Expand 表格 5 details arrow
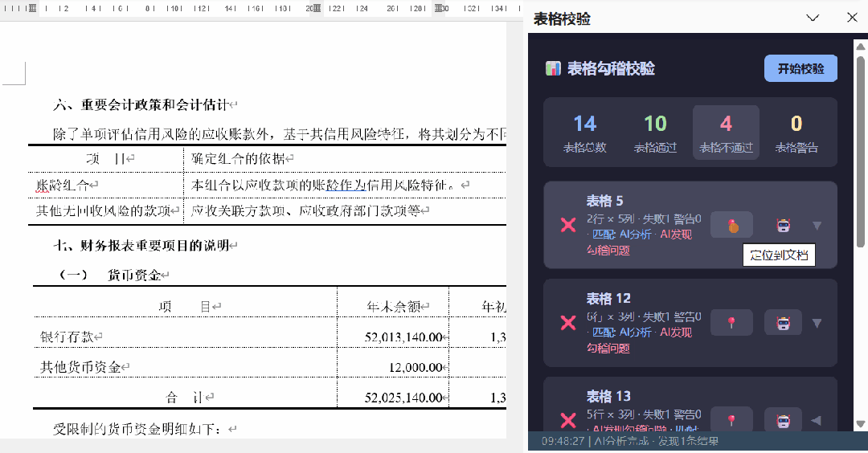The height and width of the screenshot is (453, 868). click(817, 226)
